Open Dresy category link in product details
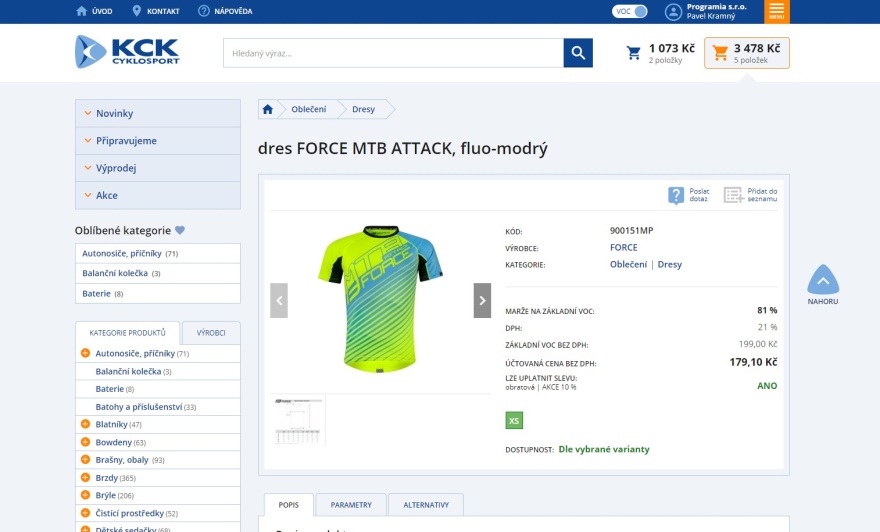 coord(670,264)
